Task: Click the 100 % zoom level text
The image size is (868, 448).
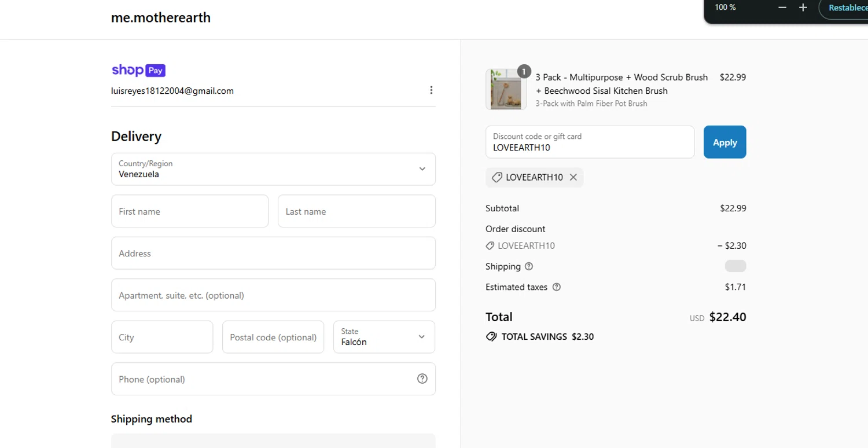Action: coord(725,8)
